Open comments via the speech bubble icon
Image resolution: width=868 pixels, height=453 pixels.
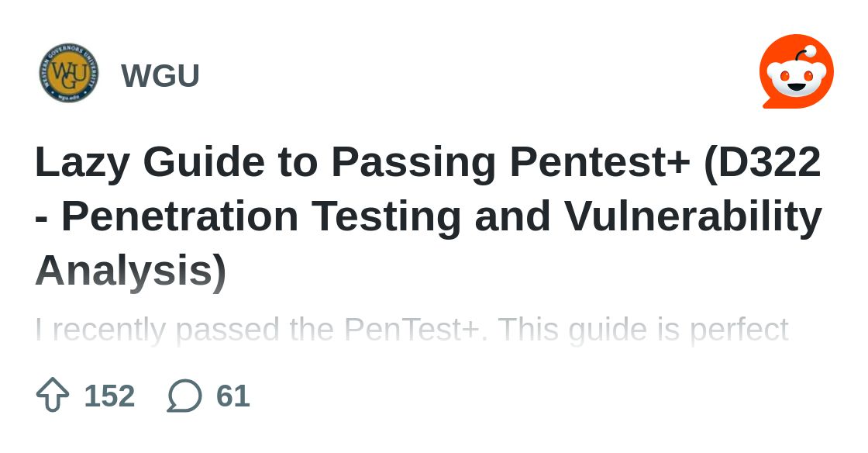(184, 396)
